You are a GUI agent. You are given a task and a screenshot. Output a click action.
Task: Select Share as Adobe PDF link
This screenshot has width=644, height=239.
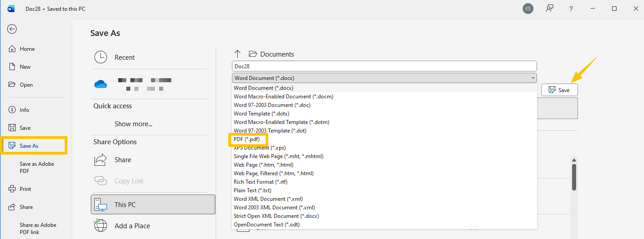click(x=38, y=228)
